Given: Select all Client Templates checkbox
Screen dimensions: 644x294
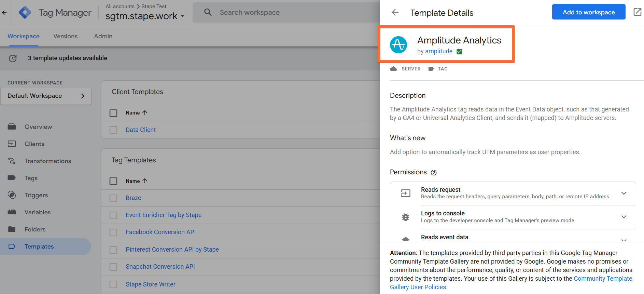Looking at the screenshot, I should tap(113, 113).
